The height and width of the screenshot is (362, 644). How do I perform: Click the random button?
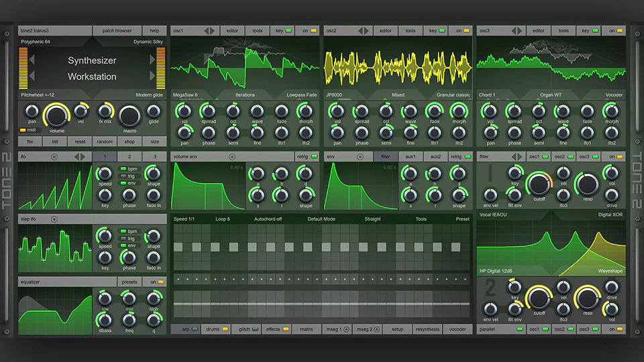pos(105,141)
